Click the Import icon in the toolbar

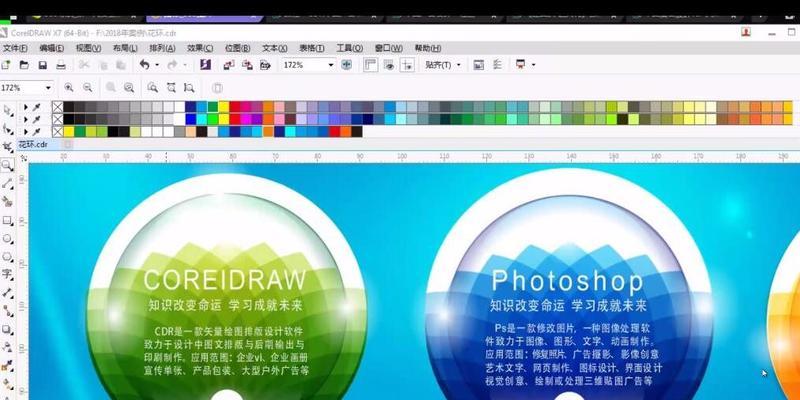click(x=229, y=65)
